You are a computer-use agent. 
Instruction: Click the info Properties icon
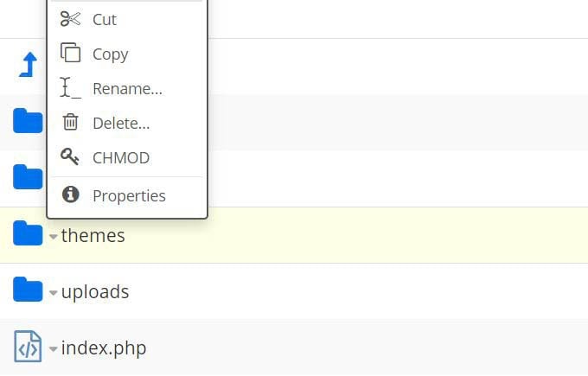point(70,195)
